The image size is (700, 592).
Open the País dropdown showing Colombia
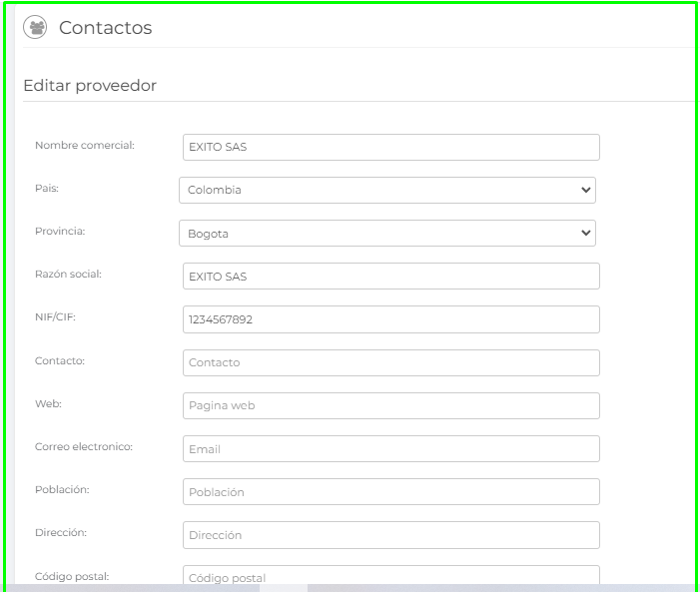pos(386,190)
